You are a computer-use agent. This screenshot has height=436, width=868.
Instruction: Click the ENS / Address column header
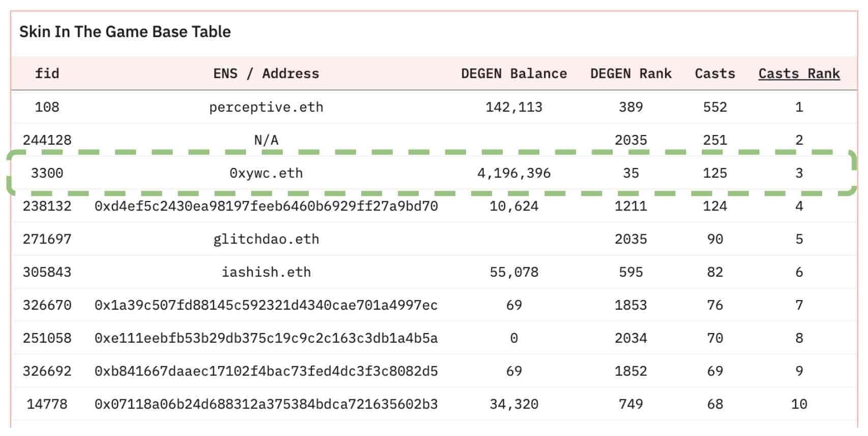click(x=266, y=74)
